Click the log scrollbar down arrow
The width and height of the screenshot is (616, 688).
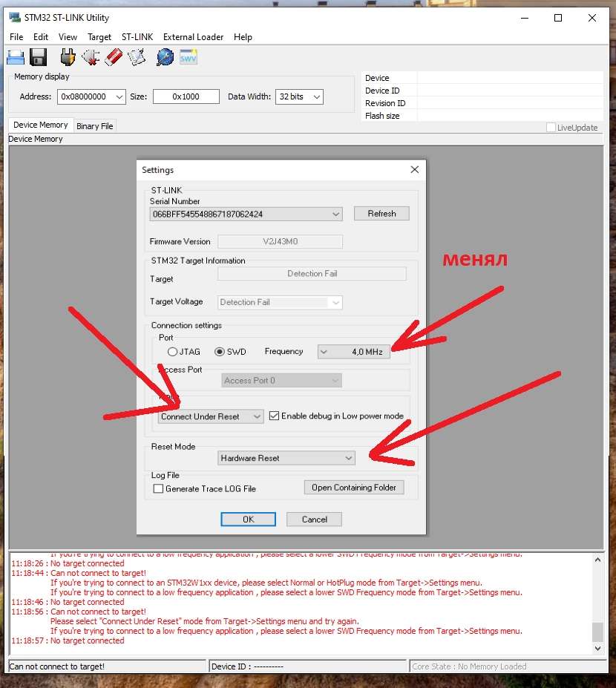(597, 648)
